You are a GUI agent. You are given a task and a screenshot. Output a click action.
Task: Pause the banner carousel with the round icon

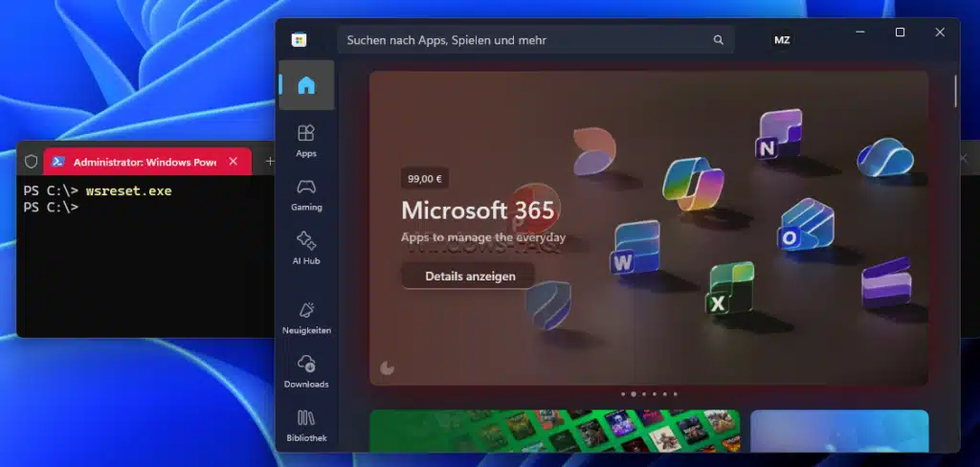(x=388, y=367)
